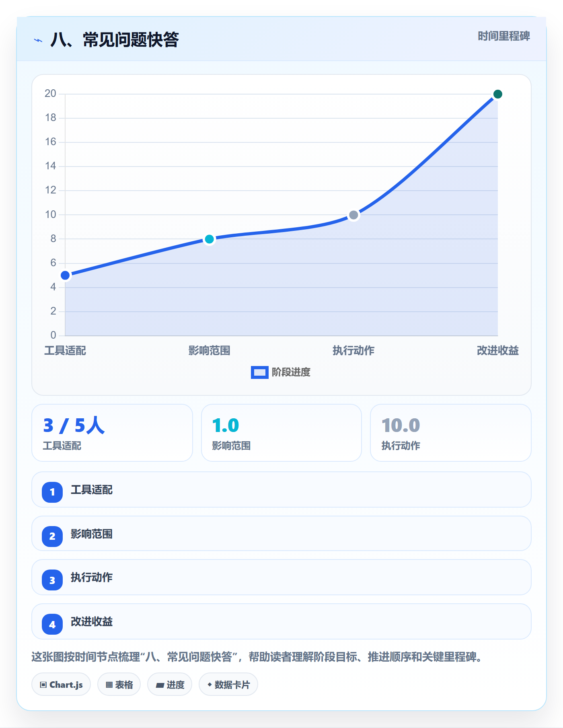Click the 执行动作 x-axis label

pyautogui.click(x=353, y=351)
